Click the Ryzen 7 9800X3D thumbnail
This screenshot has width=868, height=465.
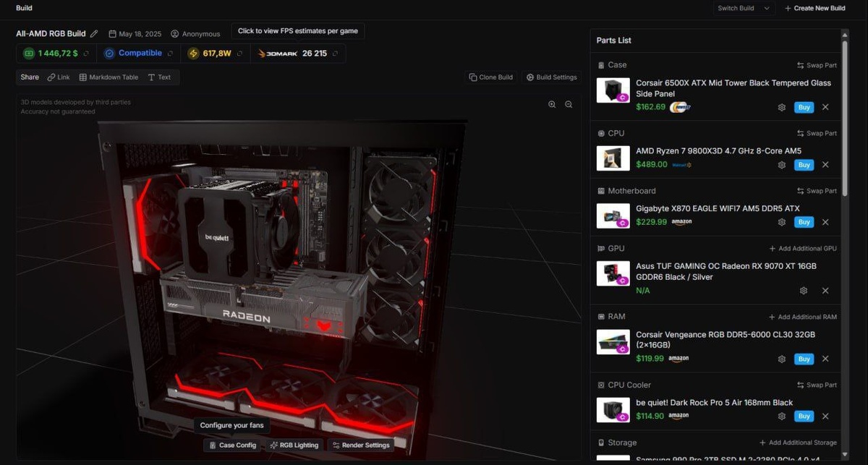coord(613,158)
